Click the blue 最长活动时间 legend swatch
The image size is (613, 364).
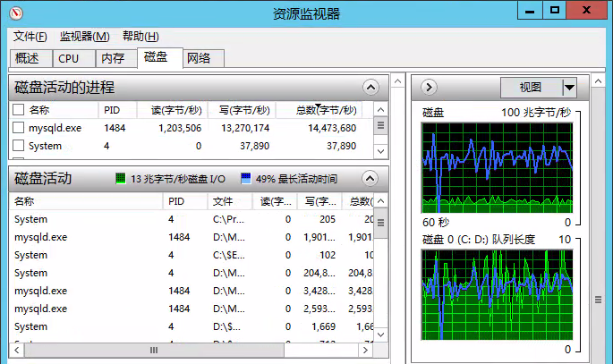tap(246, 179)
